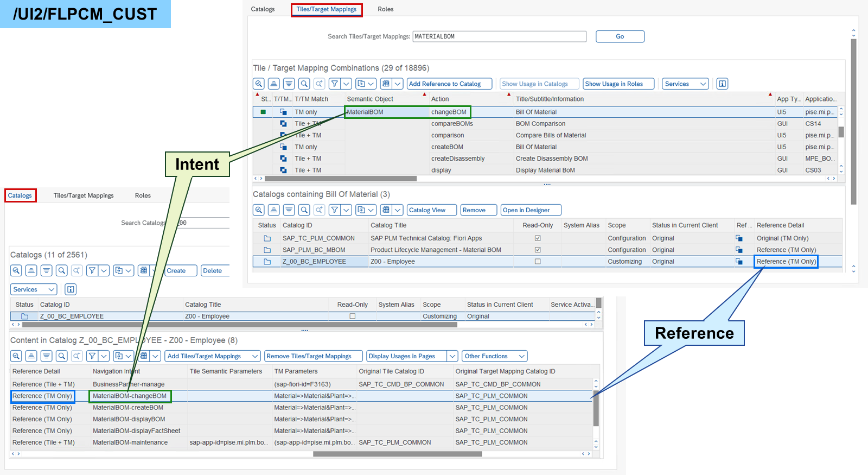
Task: Open layout dropdown arrow in Catalogs containing Bill Of Material toolbar
Action: pos(398,210)
